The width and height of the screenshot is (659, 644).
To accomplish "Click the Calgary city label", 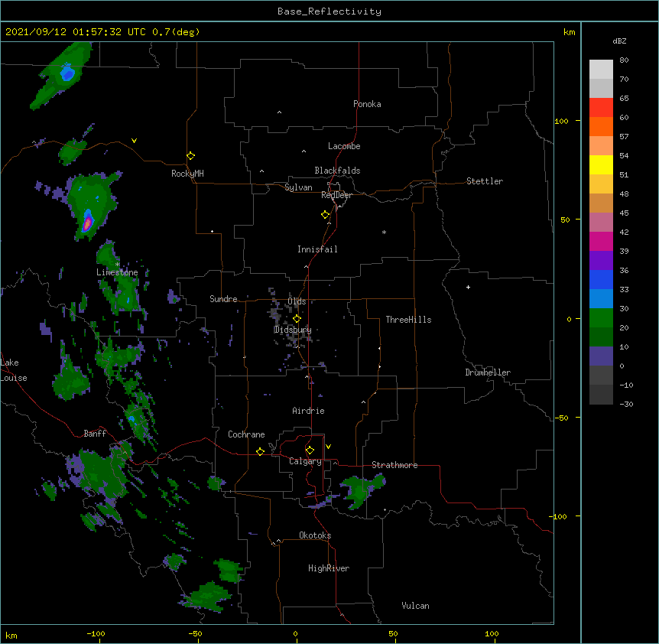I will click(x=305, y=461).
